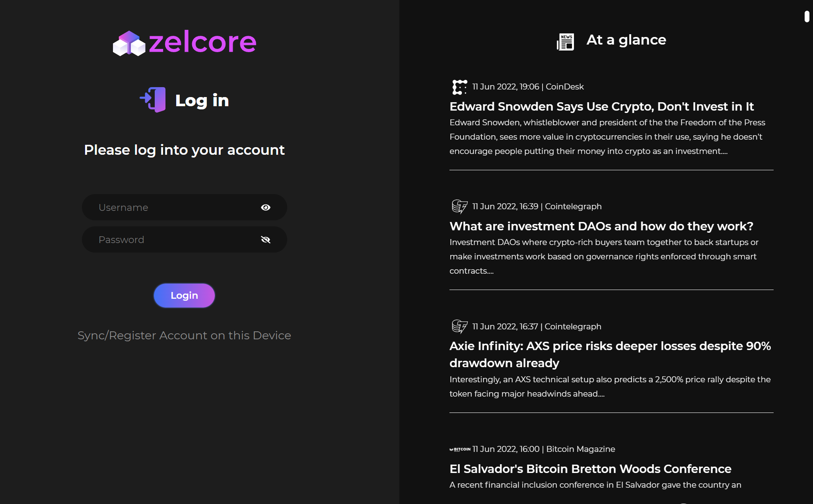Click the Zelcore cubes logo icon
Viewport: 813px width, 504px height.
click(x=129, y=43)
